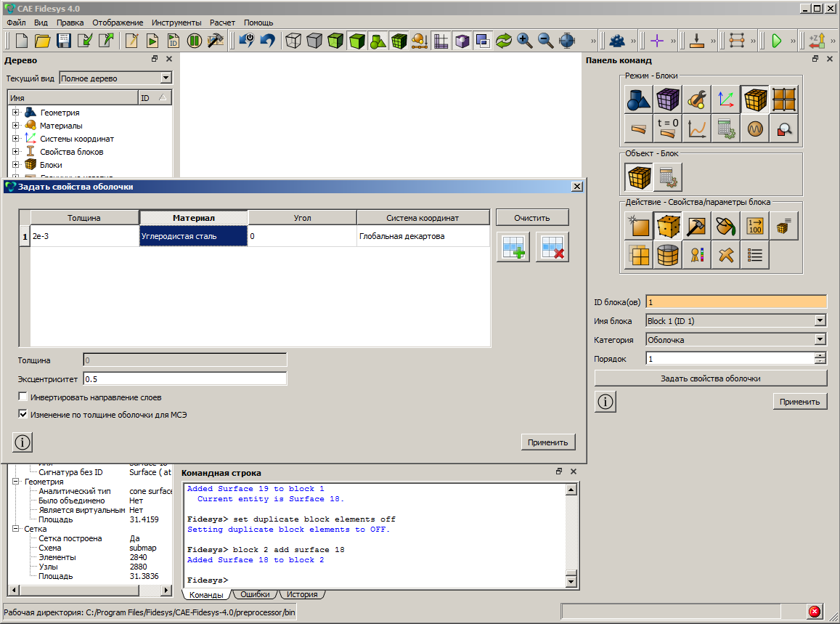The height and width of the screenshot is (624, 840).
Task: Close the Дерево panel
Action: point(168,59)
